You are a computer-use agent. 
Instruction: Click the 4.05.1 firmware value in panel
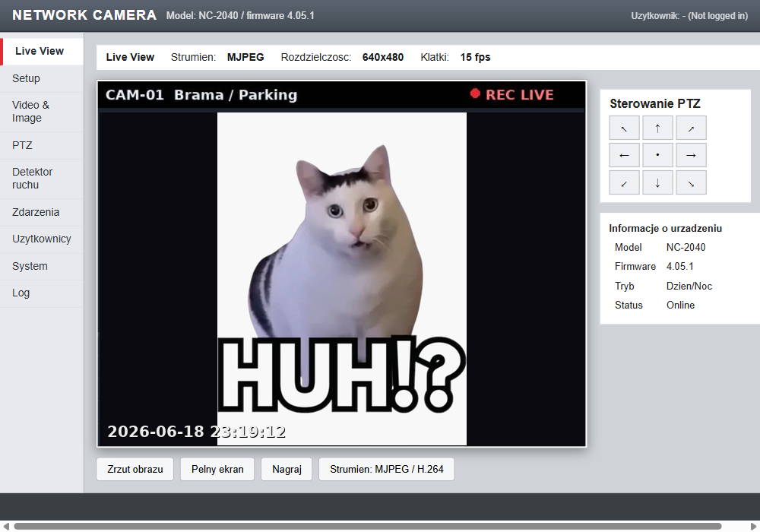pyautogui.click(x=680, y=267)
